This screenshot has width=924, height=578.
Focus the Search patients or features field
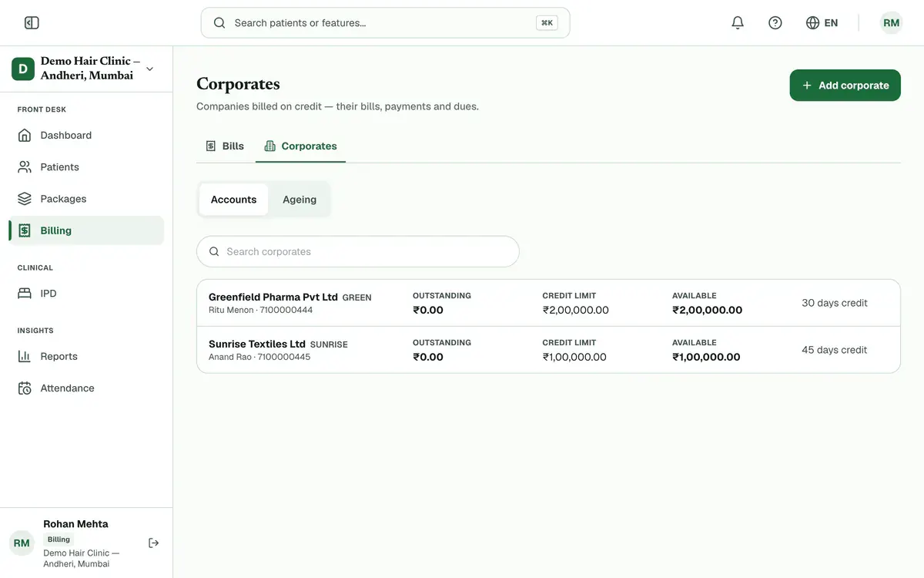coord(385,23)
